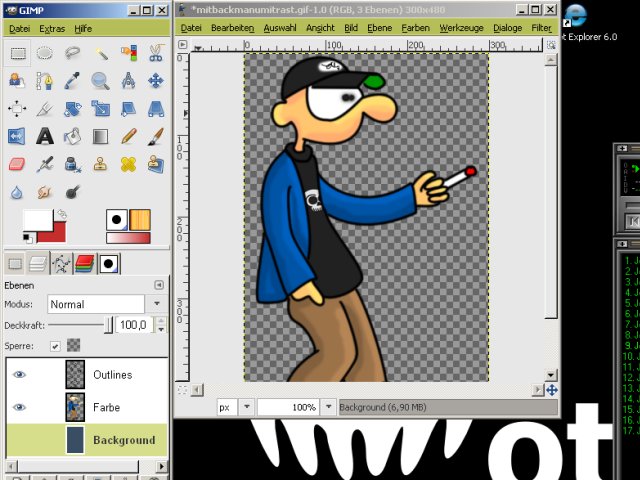
Task: Select the Blend gradient tool
Action: tap(100, 136)
